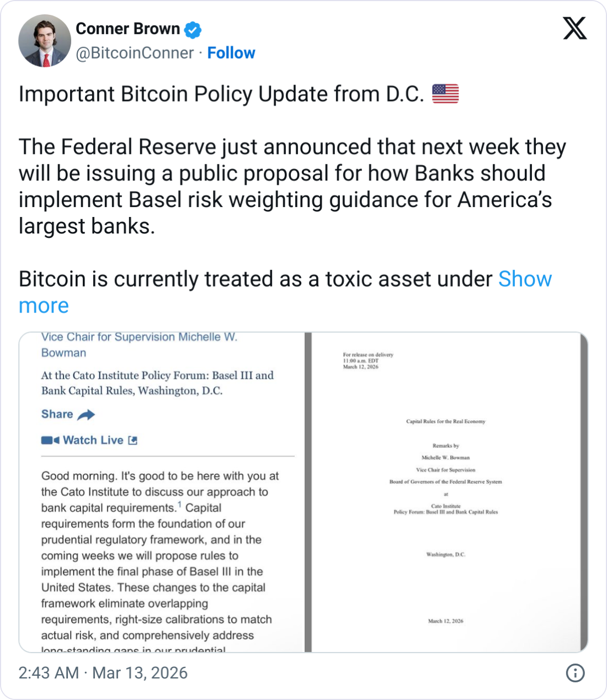The width and height of the screenshot is (607, 700).
Task: Click the timestamp 2:43 AM Mar 13, 2026
Action: tap(103, 673)
